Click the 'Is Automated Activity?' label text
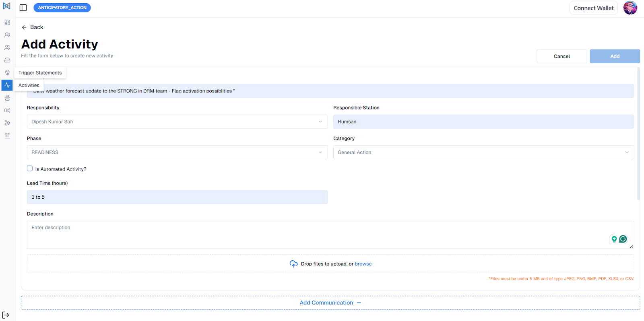The image size is (644, 321). (x=61, y=169)
